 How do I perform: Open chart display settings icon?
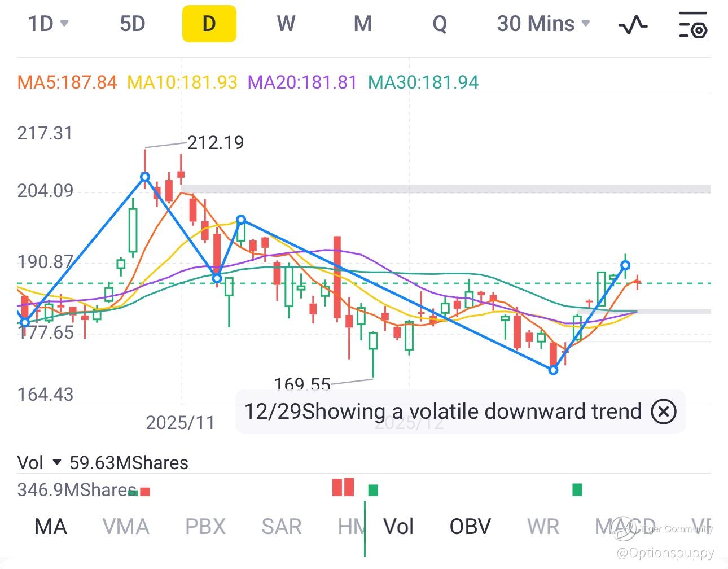(x=693, y=24)
